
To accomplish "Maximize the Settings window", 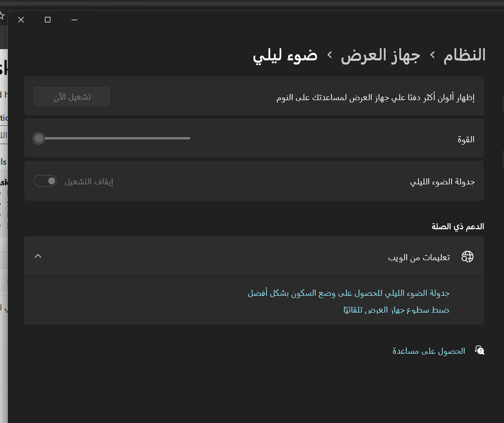I will coord(48,20).
